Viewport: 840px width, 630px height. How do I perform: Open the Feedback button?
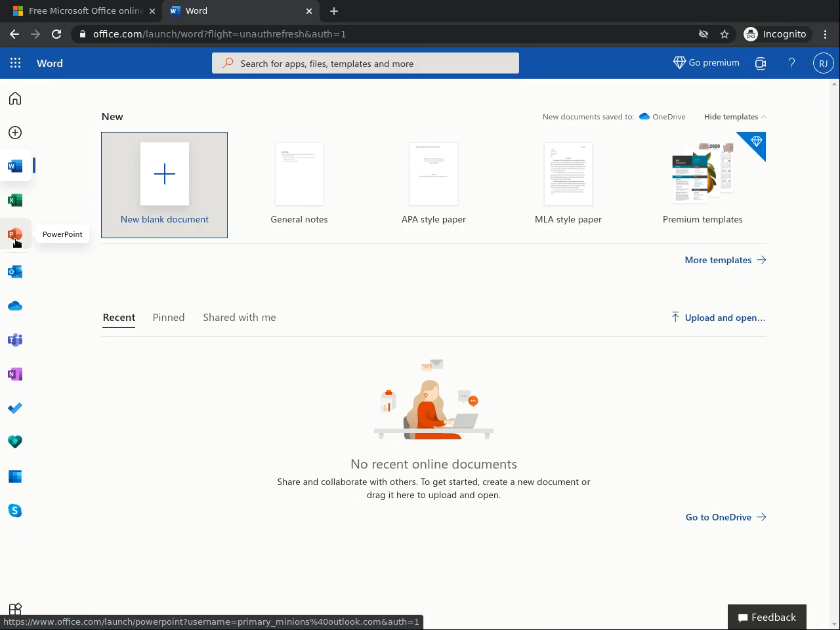click(767, 618)
